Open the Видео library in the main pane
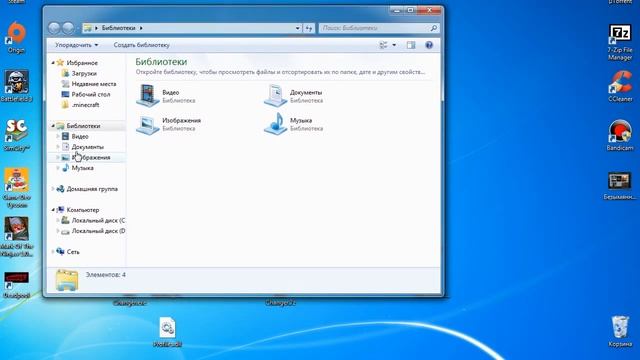The width and height of the screenshot is (640, 360). (166, 96)
